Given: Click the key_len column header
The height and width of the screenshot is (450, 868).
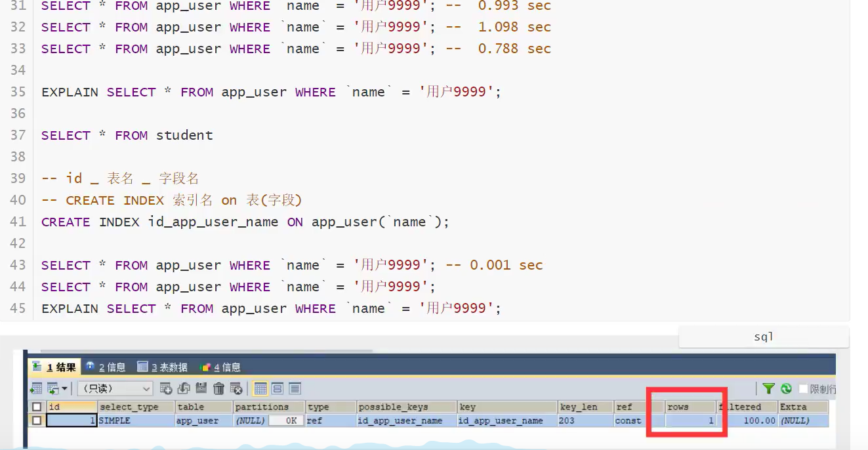Looking at the screenshot, I should (x=585, y=407).
